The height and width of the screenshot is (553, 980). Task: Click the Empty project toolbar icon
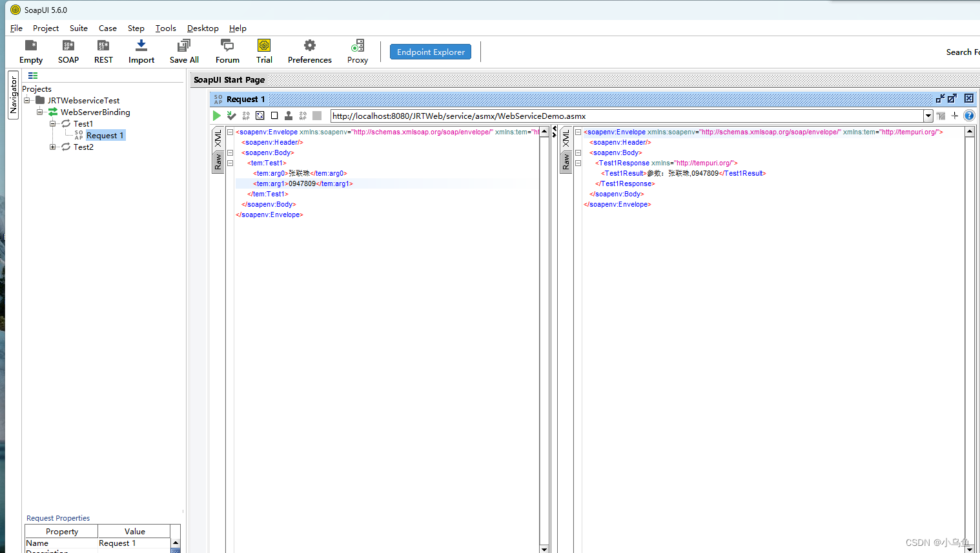click(x=31, y=51)
